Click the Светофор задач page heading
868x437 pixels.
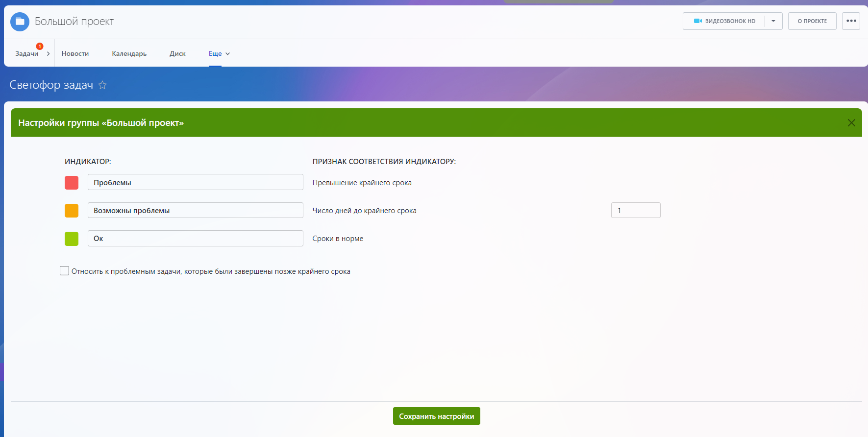51,85
